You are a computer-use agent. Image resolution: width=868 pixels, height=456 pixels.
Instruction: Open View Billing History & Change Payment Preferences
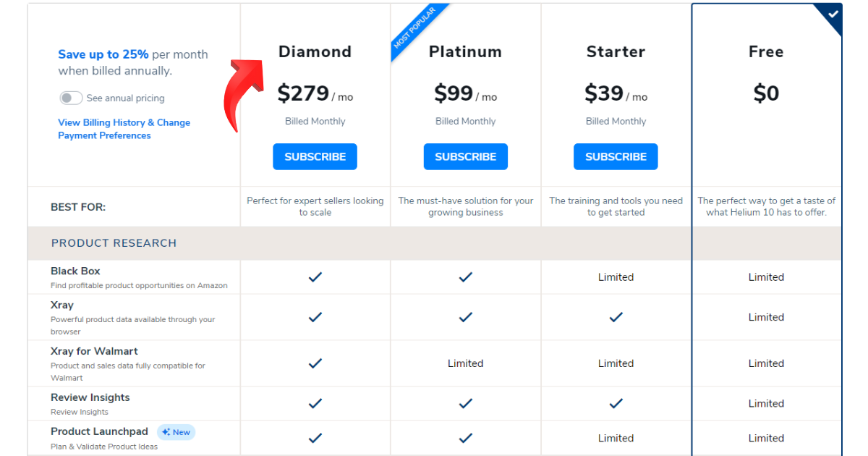coord(124,129)
